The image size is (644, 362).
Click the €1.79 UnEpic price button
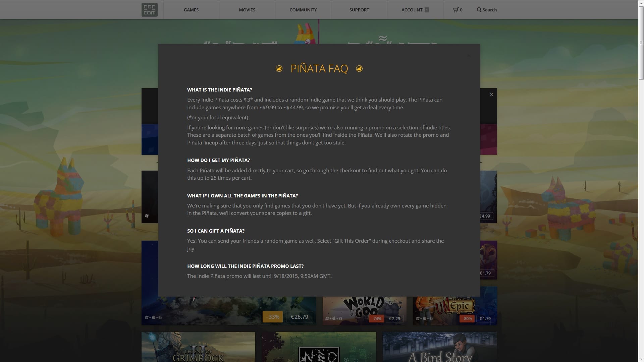coord(485,318)
